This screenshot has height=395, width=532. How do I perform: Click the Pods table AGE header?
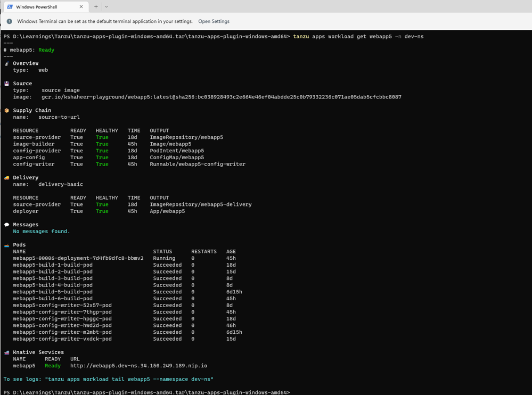(231, 252)
